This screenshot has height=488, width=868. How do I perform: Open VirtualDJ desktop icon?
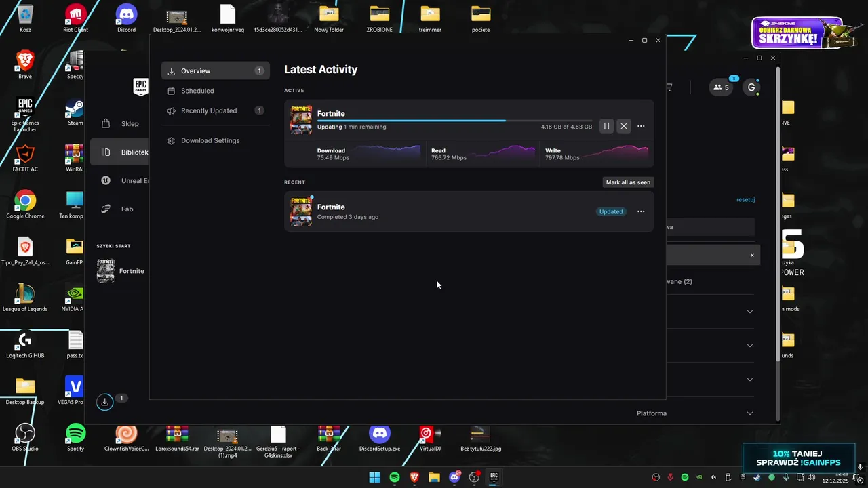pos(430,437)
